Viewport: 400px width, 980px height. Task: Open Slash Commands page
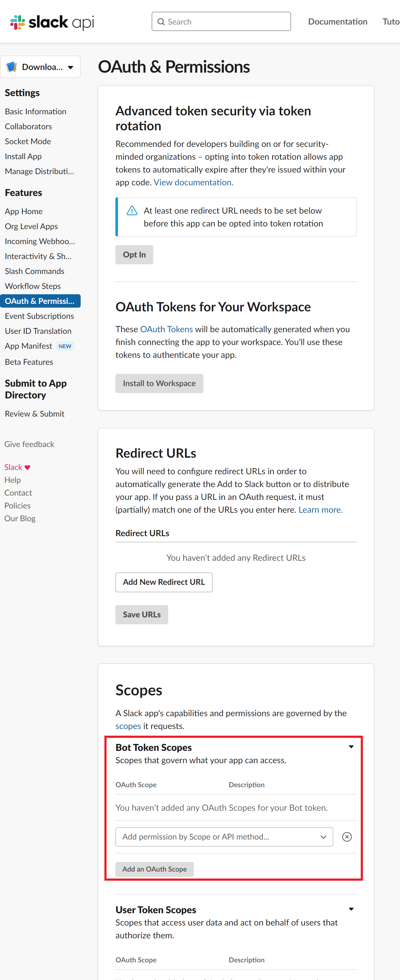point(35,271)
